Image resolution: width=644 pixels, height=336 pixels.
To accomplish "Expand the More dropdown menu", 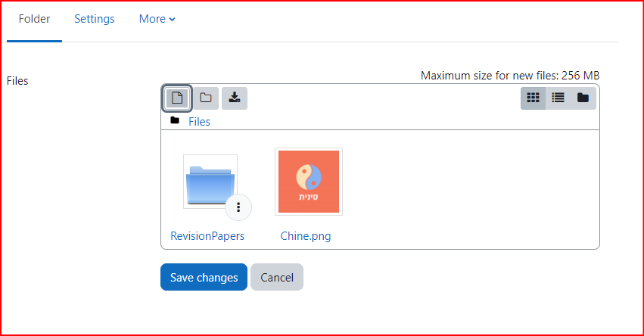I will coord(157,19).
